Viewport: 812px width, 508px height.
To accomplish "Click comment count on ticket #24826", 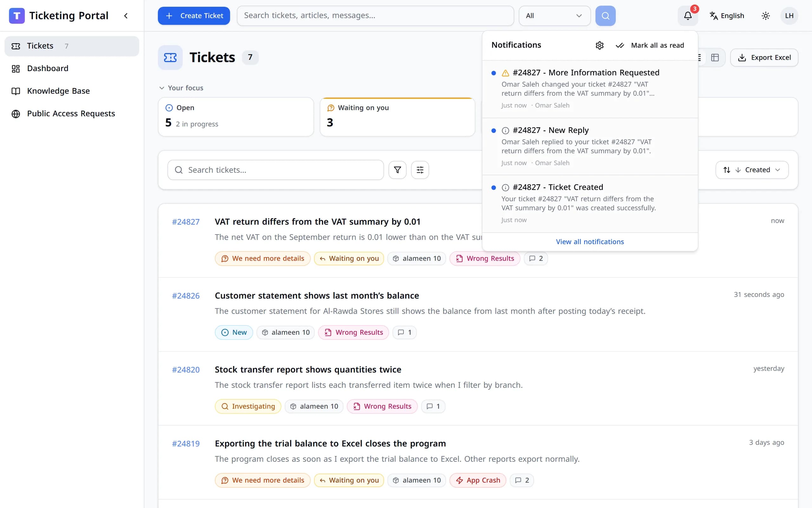I will 404,332.
